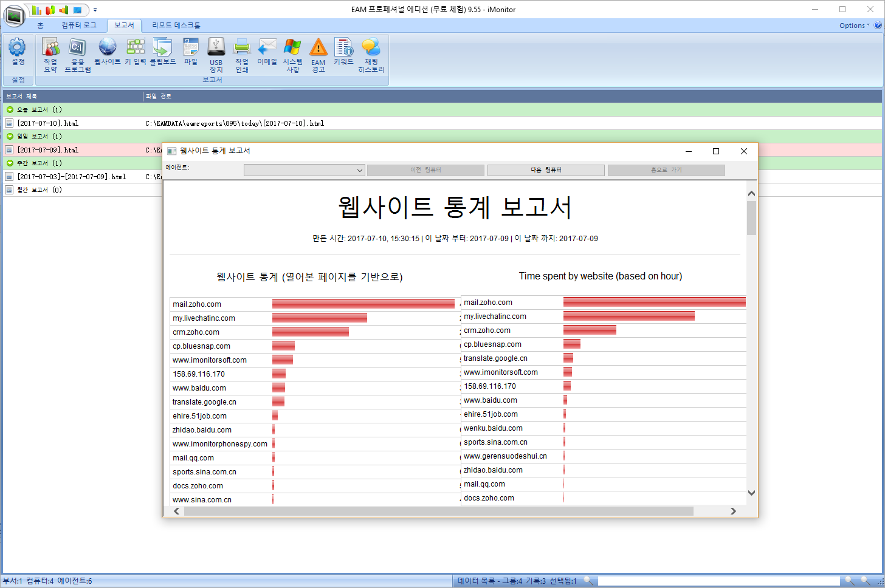
Task: Click the first magnifier right of search field
Action: click(x=849, y=581)
